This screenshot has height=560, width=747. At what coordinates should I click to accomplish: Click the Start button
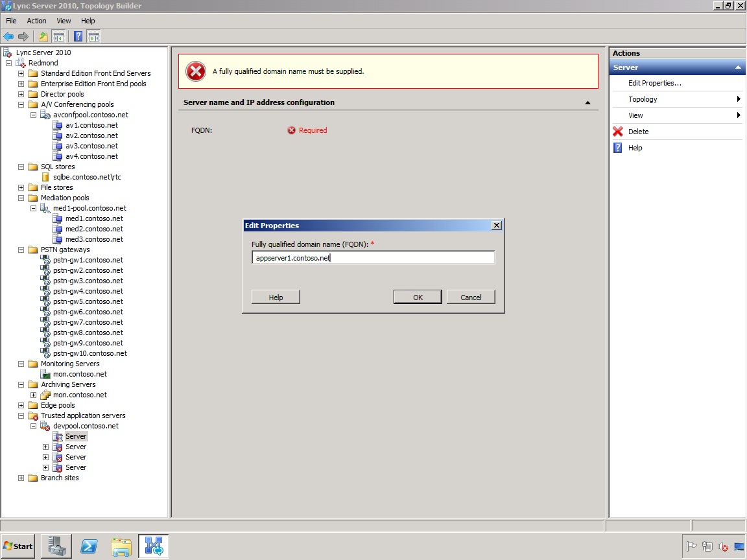(x=18, y=546)
